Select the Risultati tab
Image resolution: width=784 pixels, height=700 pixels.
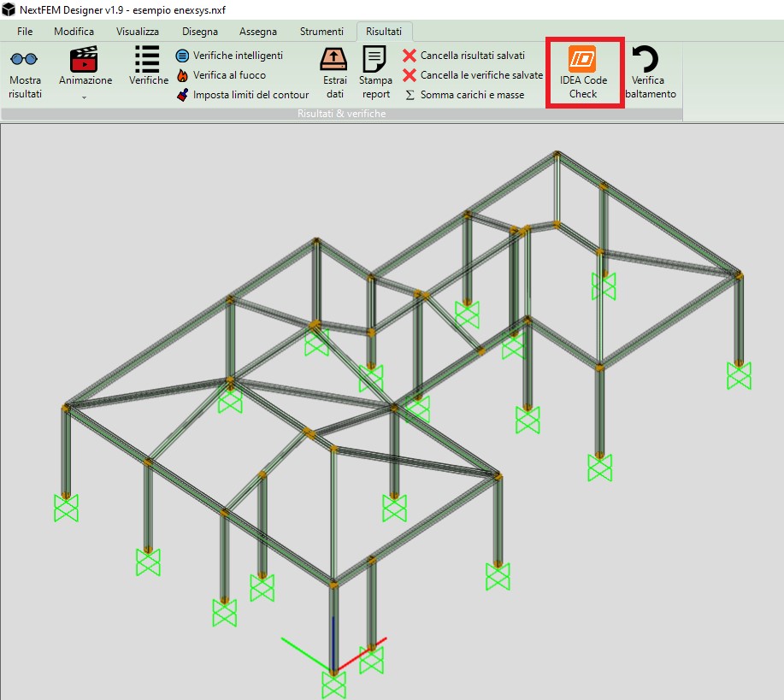384,32
